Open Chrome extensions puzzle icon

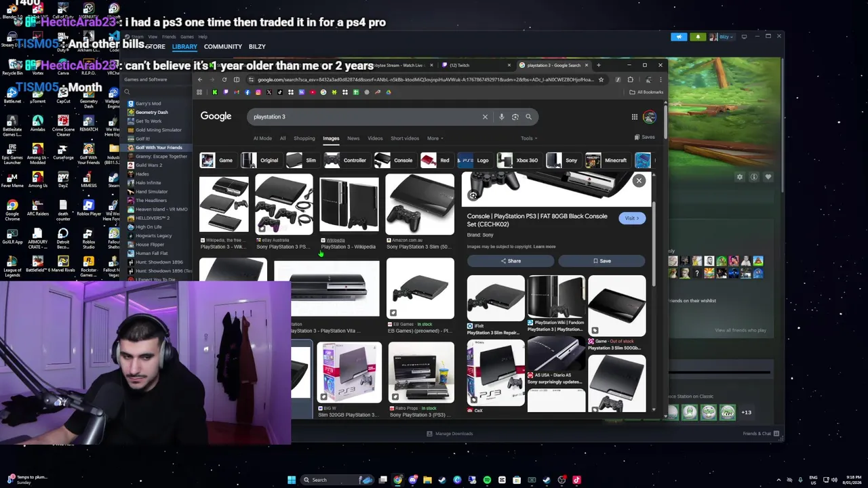pyautogui.click(x=630, y=79)
